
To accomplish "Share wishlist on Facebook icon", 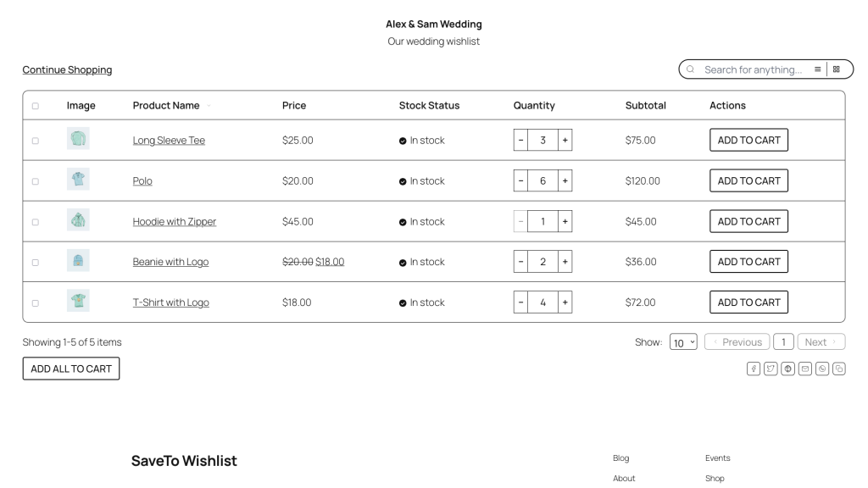I will [753, 369].
